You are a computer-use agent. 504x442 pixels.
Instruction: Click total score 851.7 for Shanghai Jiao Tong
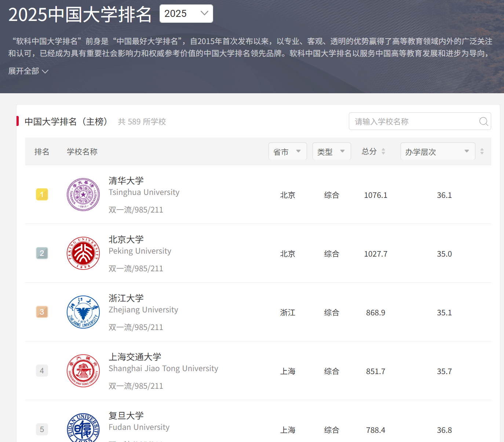click(x=376, y=372)
